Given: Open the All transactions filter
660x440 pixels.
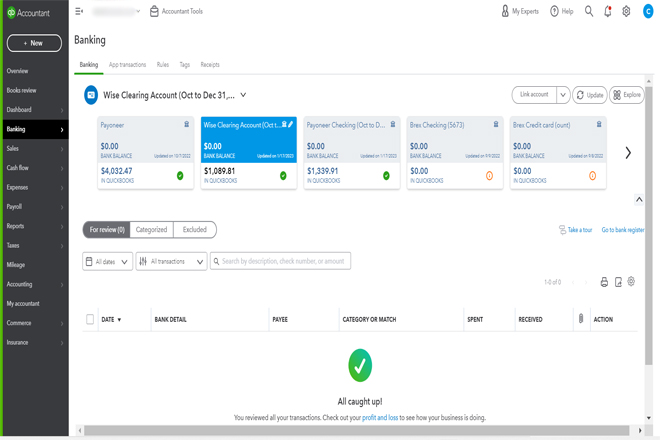Looking at the screenshot, I should pyautogui.click(x=171, y=261).
